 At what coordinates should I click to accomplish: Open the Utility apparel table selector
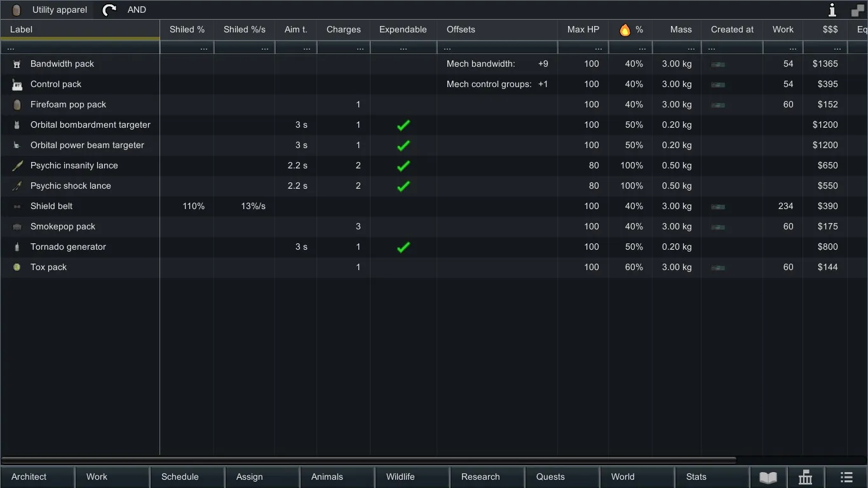coord(50,10)
